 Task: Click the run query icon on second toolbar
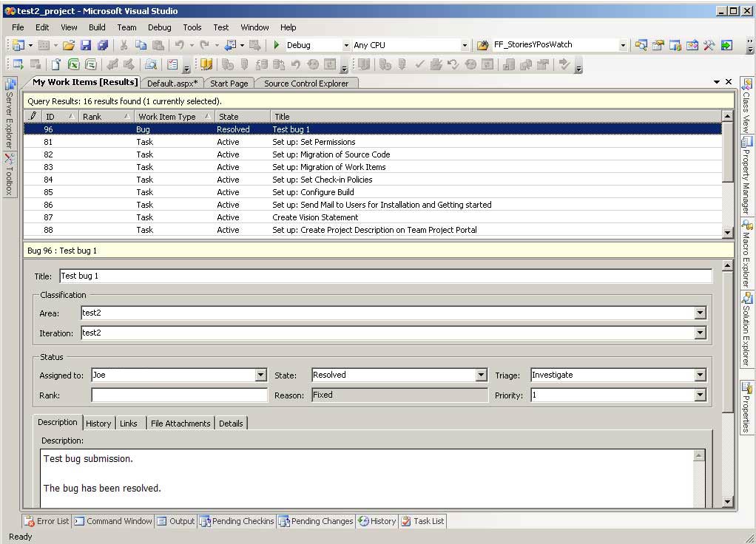[x=18, y=64]
